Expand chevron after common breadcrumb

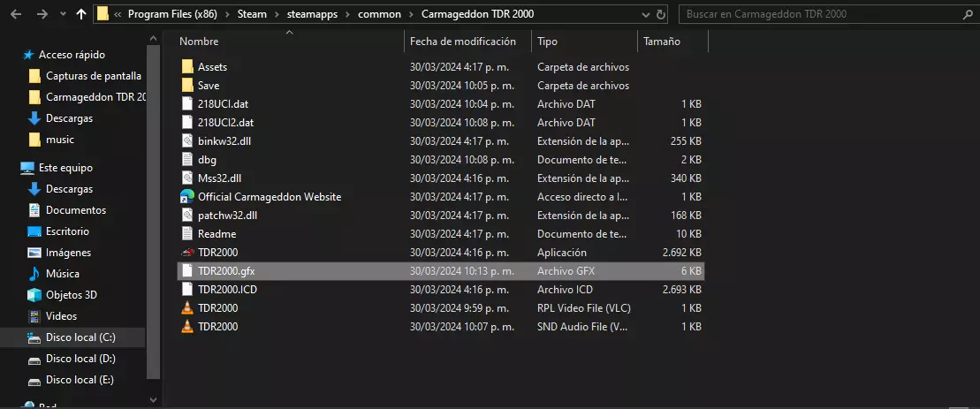[x=411, y=14]
